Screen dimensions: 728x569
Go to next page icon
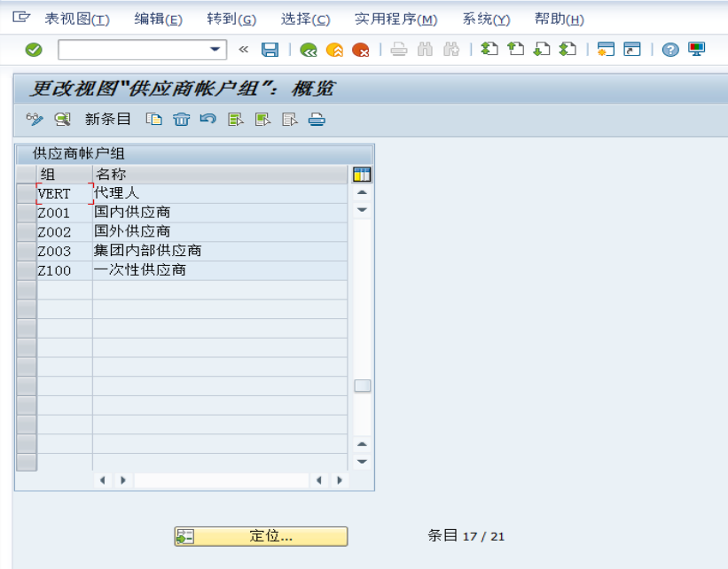(x=542, y=50)
